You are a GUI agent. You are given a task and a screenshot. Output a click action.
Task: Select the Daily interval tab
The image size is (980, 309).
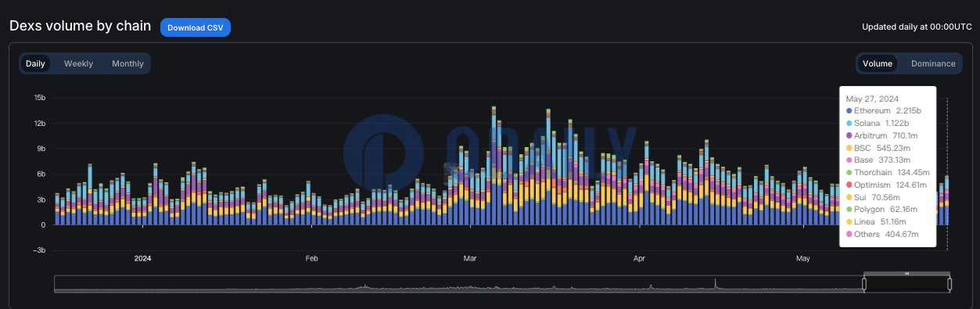click(x=35, y=63)
